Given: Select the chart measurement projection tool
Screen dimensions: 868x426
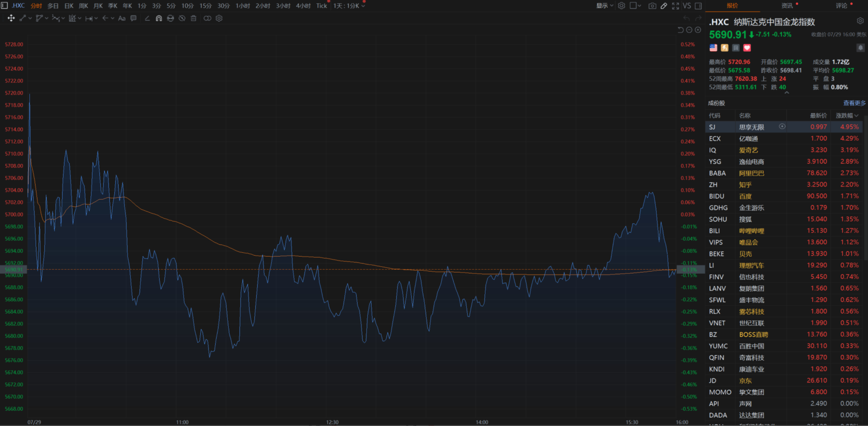Looking at the screenshot, I should click(x=72, y=18).
